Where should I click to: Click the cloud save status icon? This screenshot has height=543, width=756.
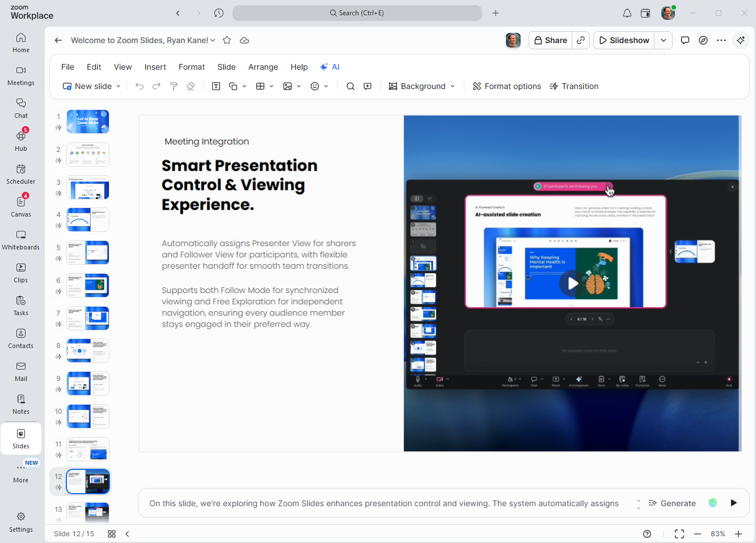point(244,40)
